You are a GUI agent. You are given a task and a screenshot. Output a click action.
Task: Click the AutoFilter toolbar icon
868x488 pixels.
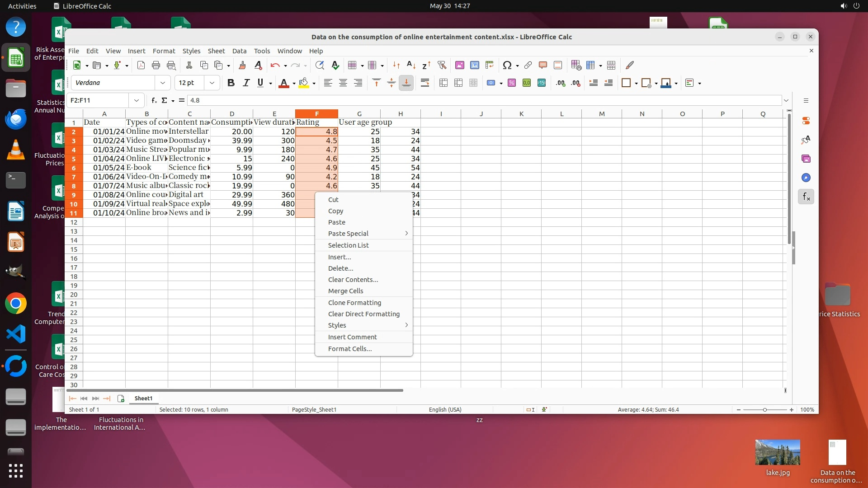pyautogui.click(x=442, y=66)
